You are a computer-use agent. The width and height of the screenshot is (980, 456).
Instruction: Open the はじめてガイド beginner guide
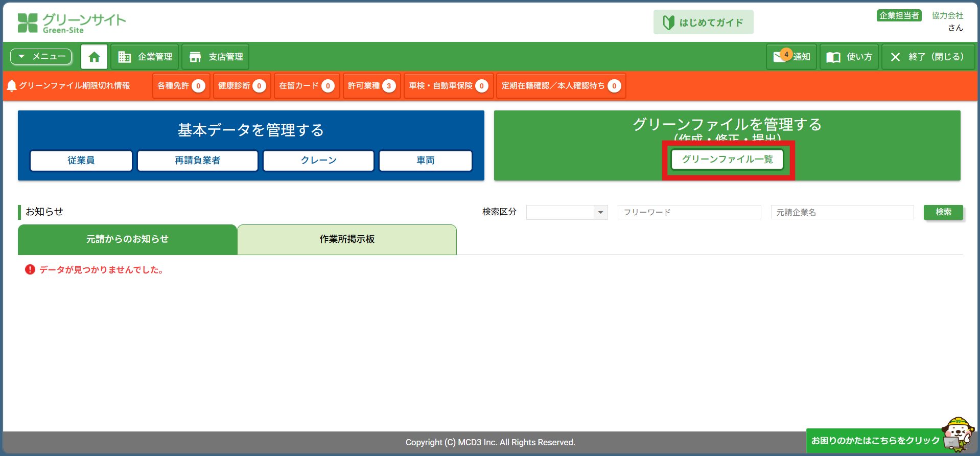[703, 22]
